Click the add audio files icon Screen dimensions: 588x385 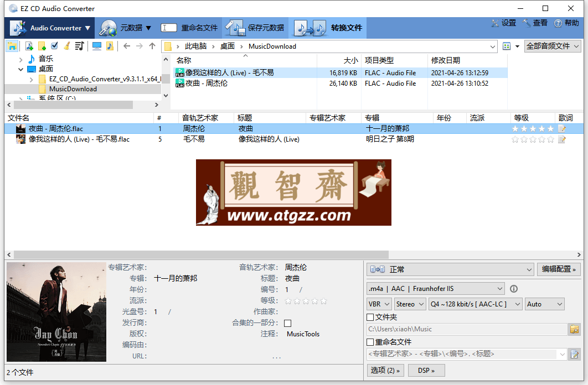pyautogui.click(x=29, y=46)
